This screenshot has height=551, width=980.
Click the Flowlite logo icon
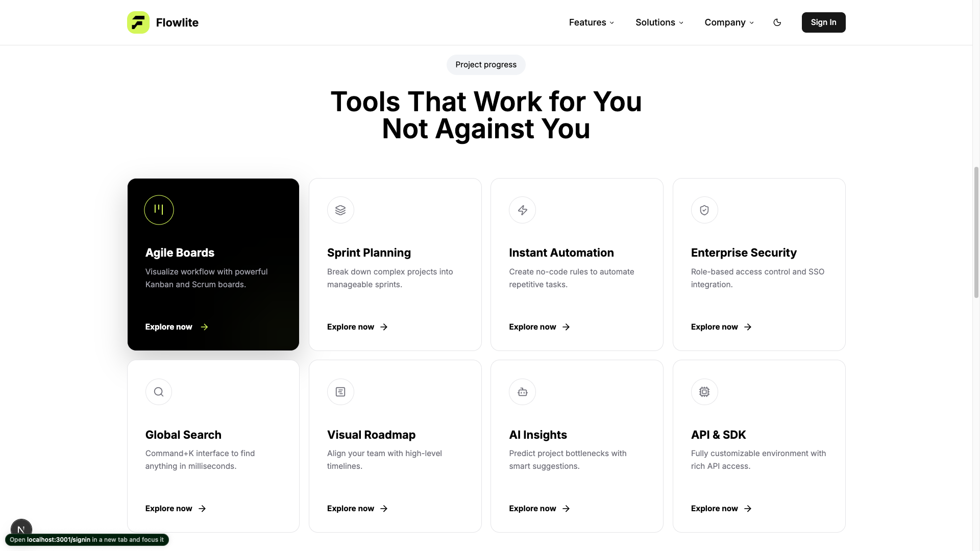(x=138, y=22)
